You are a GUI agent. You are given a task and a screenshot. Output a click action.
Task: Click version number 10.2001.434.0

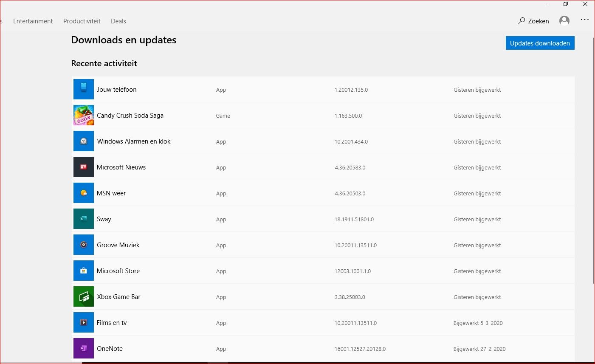pyautogui.click(x=351, y=142)
